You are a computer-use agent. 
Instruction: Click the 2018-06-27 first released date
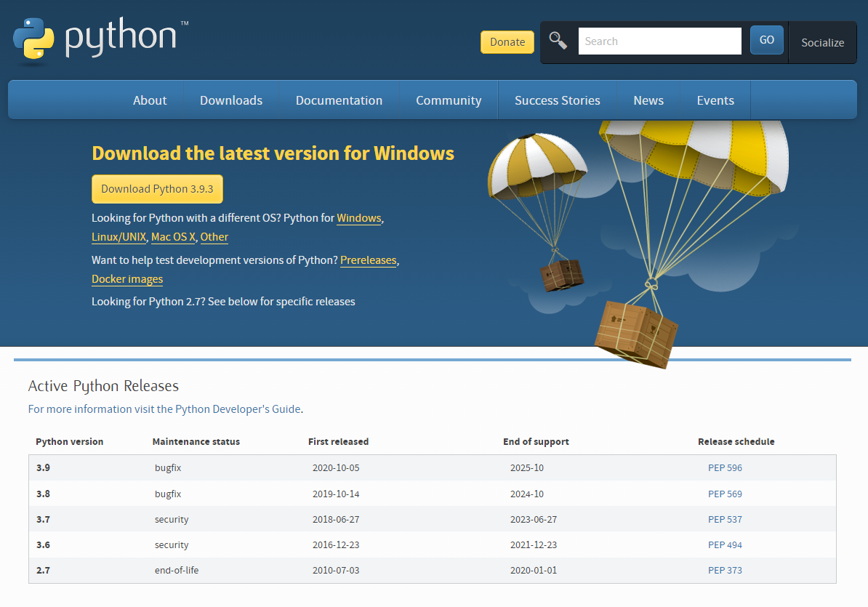pos(335,519)
